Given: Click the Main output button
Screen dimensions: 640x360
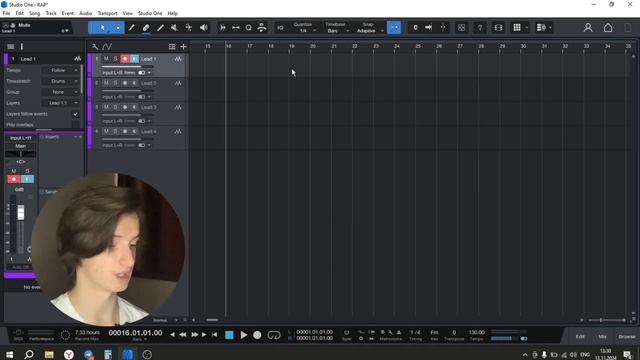Looking at the screenshot, I should [20, 146].
